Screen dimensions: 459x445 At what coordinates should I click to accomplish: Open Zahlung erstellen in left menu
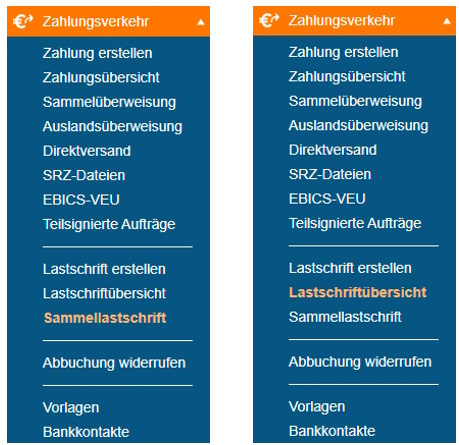[97, 53]
